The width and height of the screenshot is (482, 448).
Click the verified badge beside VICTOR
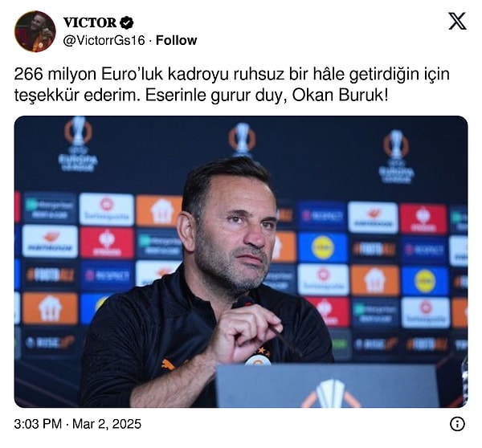126,22
